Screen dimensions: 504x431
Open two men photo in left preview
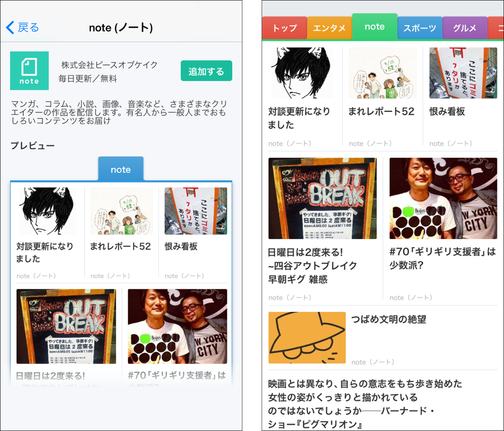177,326
